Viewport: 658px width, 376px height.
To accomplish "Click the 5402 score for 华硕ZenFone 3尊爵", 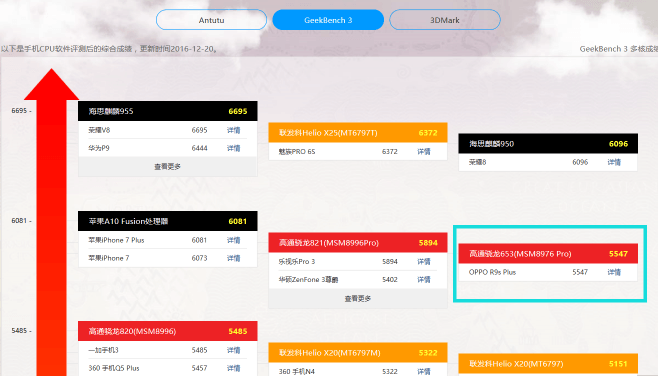I will coord(390,279).
